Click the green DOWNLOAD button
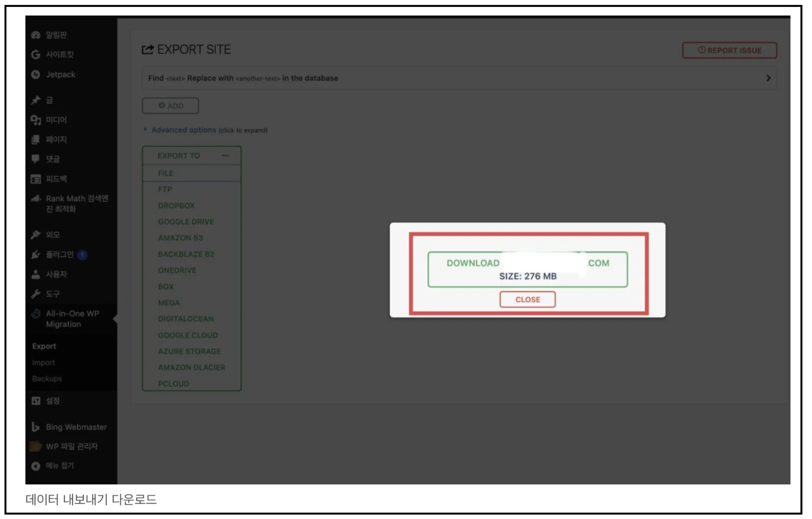Image resolution: width=812 pixels, height=519 pixels. (x=527, y=269)
